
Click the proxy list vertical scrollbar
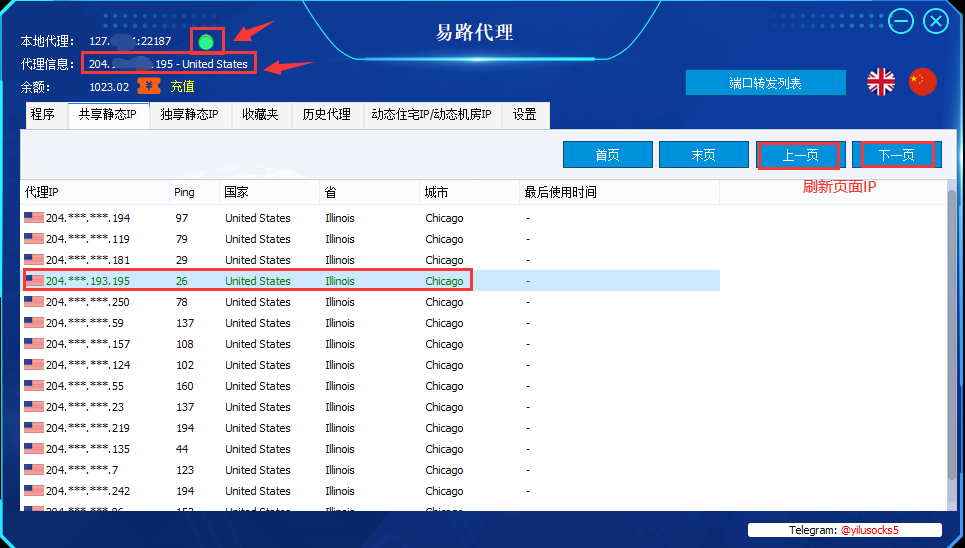click(x=952, y=336)
